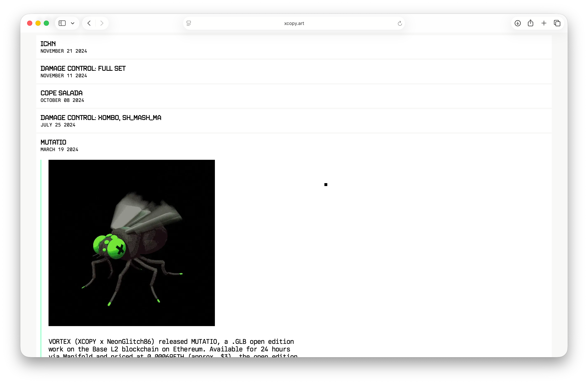
Task: Reload the xcopy.art page
Action: pyautogui.click(x=400, y=23)
